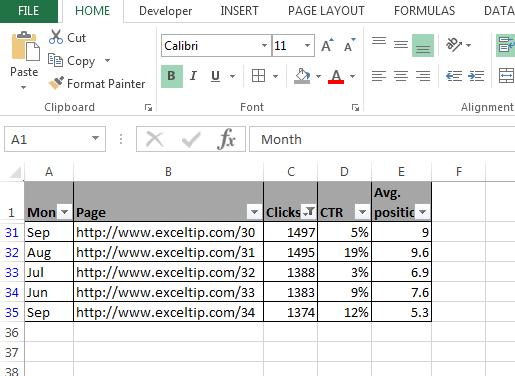Viewport: 515px width, 376px height.
Task: Click the Cancel X in formula bar
Action: 155,139
